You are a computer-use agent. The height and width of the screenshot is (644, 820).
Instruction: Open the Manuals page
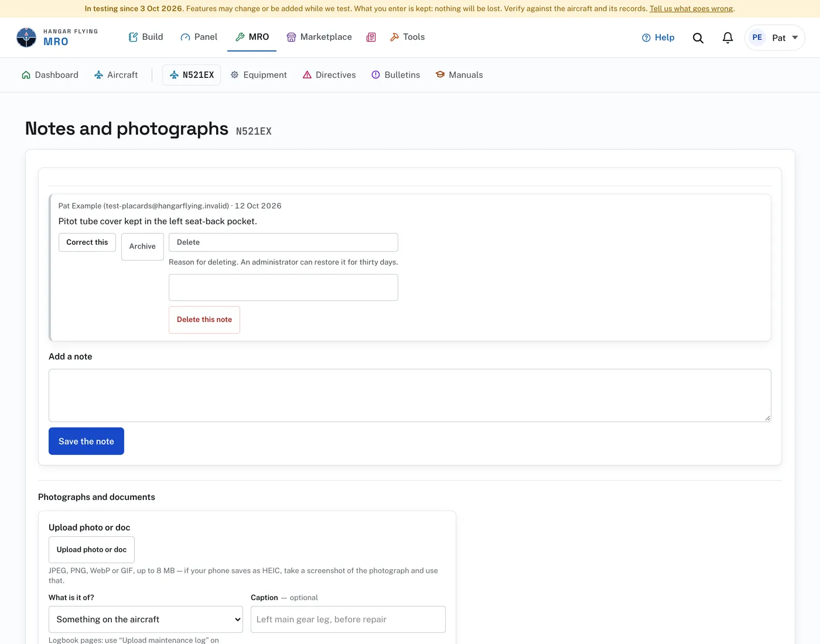point(459,75)
